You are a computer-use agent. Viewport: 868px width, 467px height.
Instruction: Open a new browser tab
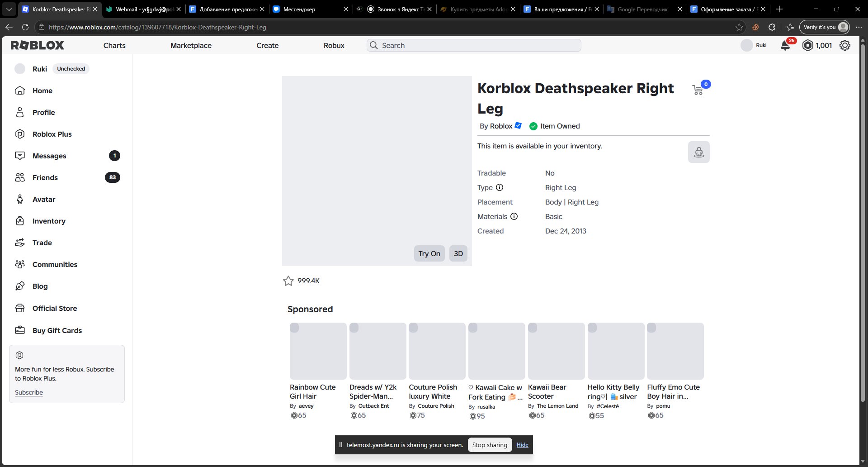click(779, 9)
